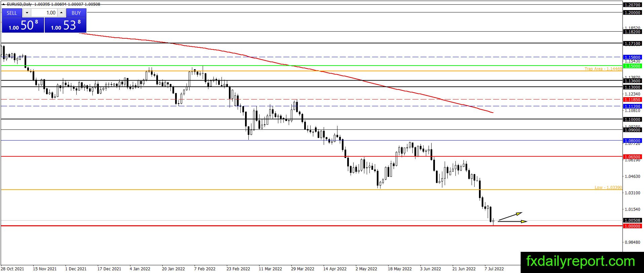Image resolution: width=644 pixels, height=273 pixels.
Task: Click the 7 Jul 2022 date label
Action: [x=494, y=269]
